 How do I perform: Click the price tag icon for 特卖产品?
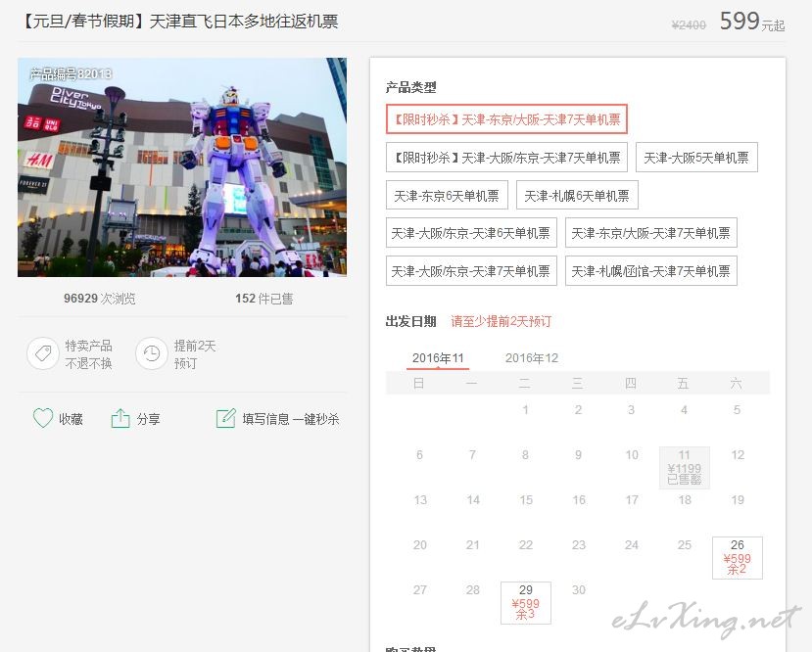pos(43,354)
